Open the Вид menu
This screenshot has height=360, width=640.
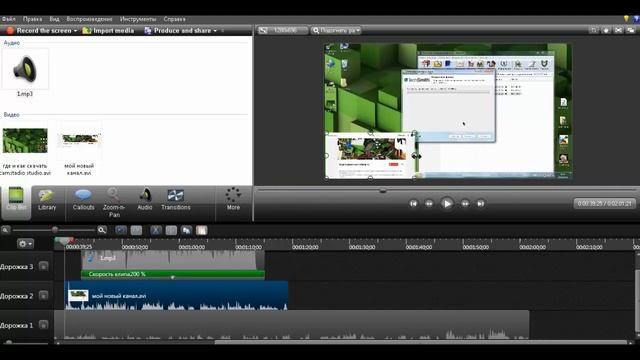54,19
